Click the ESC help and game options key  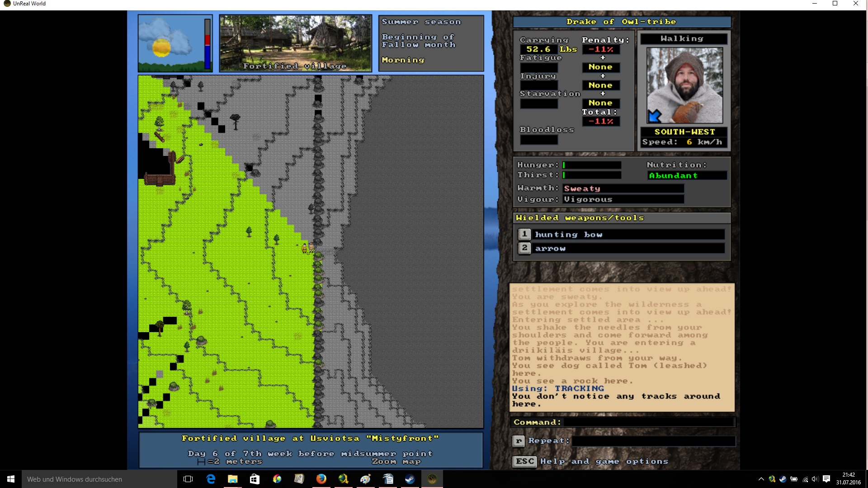point(524,461)
